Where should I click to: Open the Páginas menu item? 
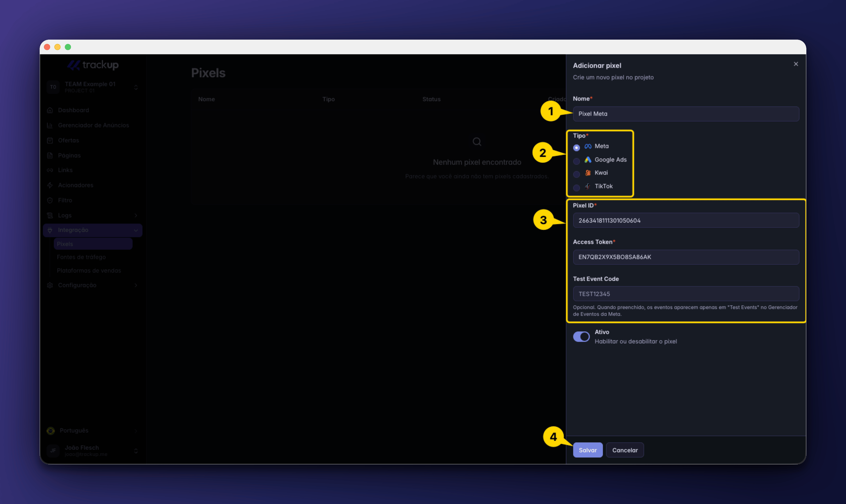(x=93, y=155)
